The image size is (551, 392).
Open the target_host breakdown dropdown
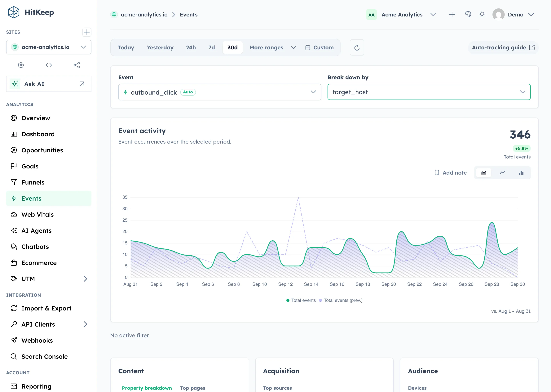[x=429, y=92]
